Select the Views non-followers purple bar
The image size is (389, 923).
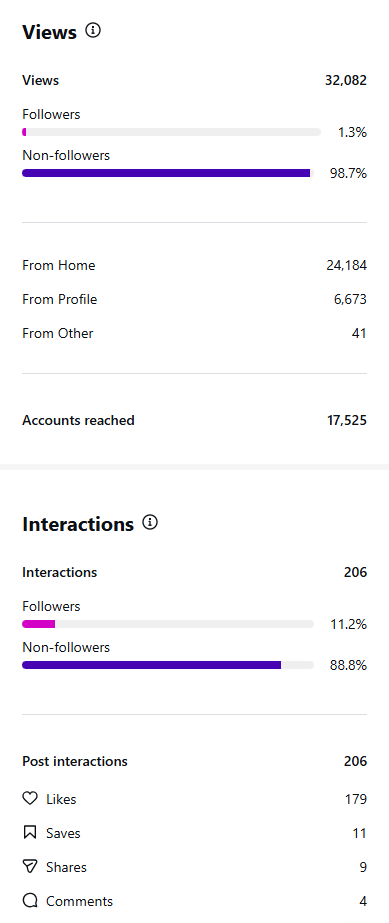(166, 173)
